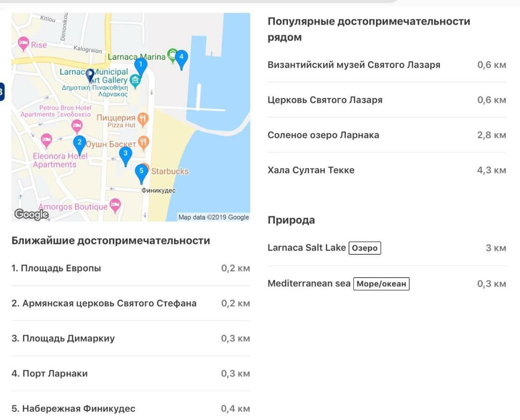The image size is (520, 420).
Task: Click the Map data ©2019 Google text
Action: pyautogui.click(x=214, y=217)
